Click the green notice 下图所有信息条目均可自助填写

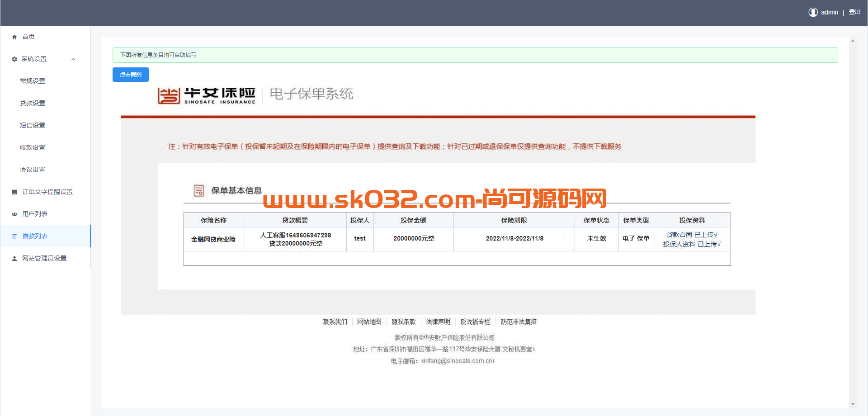coord(475,55)
